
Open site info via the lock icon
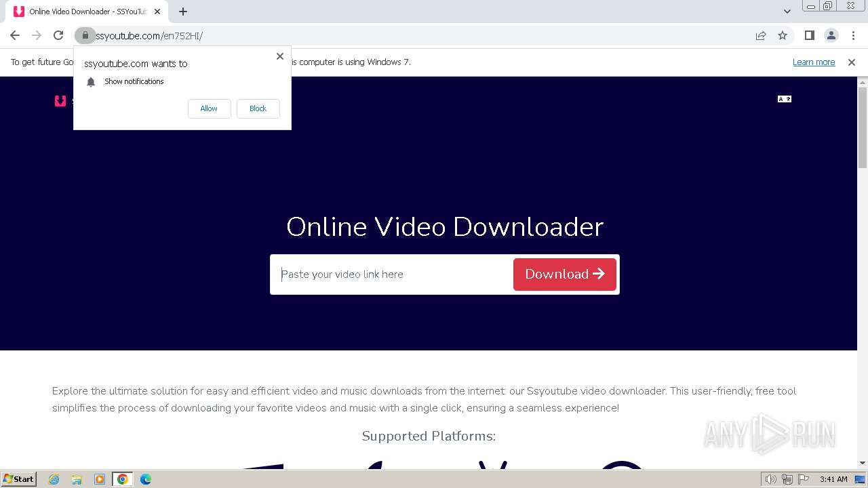[x=85, y=36]
